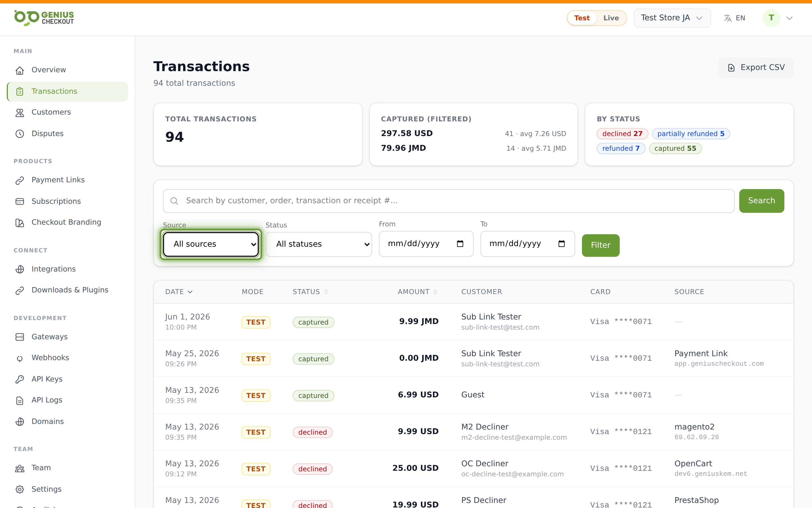The image size is (812, 508).
Task: Filter by partially refunded 5 badge
Action: tap(690, 134)
